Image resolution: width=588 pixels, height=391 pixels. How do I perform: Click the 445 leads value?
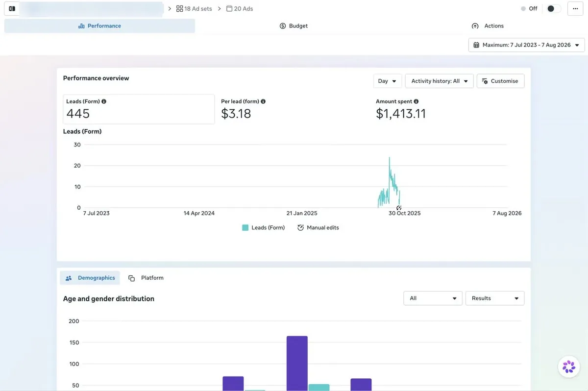(78, 114)
